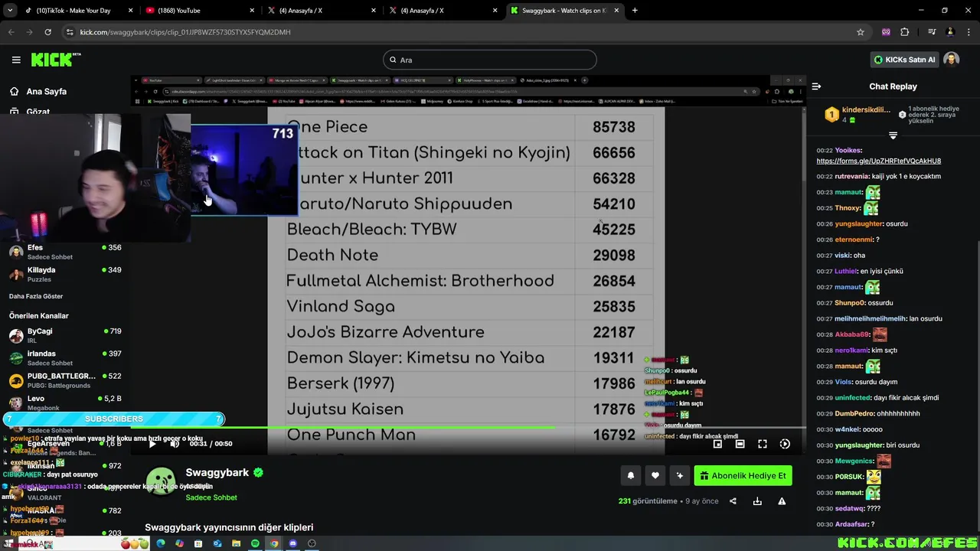
Task: Open Chrome media controls icon
Action: 932,32
